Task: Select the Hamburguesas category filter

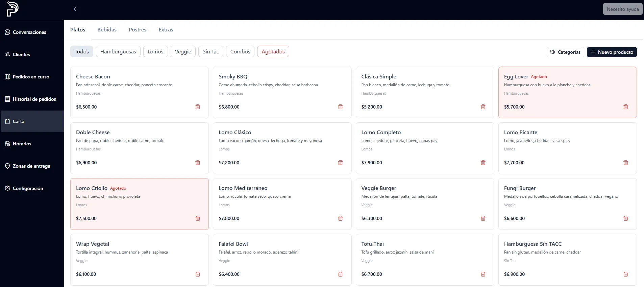Action: click(118, 51)
